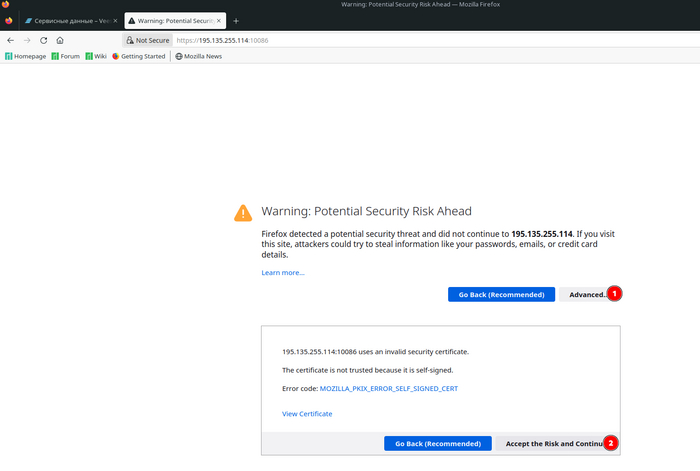Open the Mozilla News bookmark
Viewport: 700px width, 471px height.
199,56
